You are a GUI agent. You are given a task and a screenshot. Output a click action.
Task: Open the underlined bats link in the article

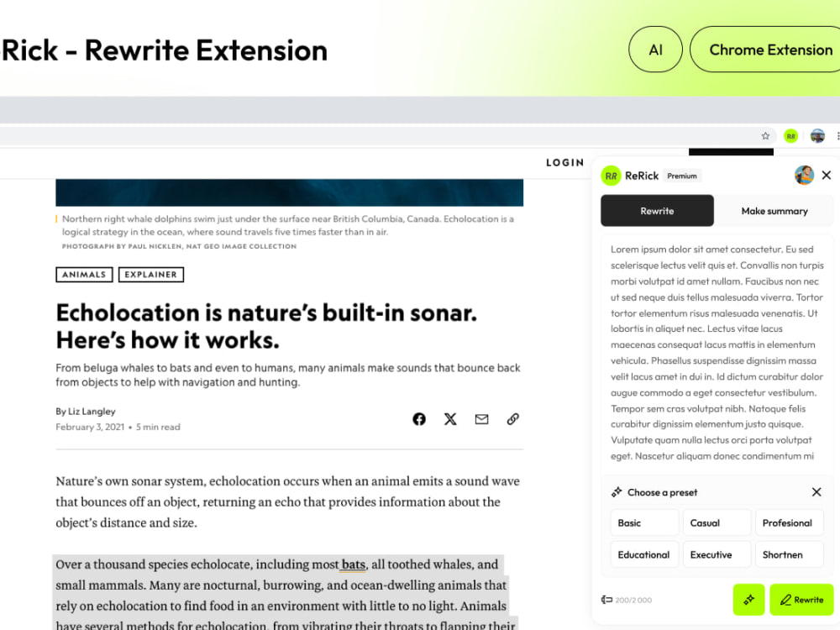354,564
